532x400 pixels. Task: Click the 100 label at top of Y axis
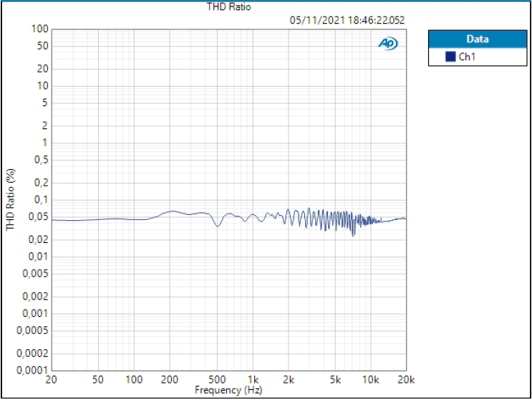coord(40,29)
